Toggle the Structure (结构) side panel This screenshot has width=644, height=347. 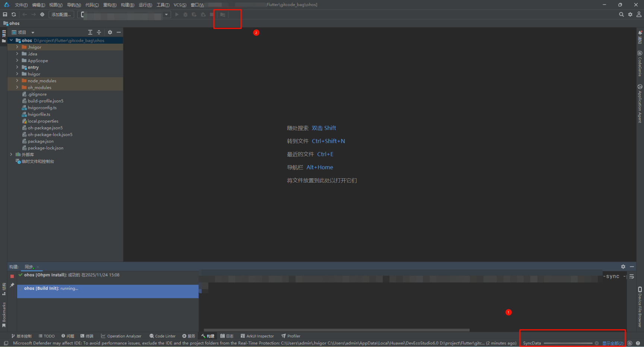[4, 289]
